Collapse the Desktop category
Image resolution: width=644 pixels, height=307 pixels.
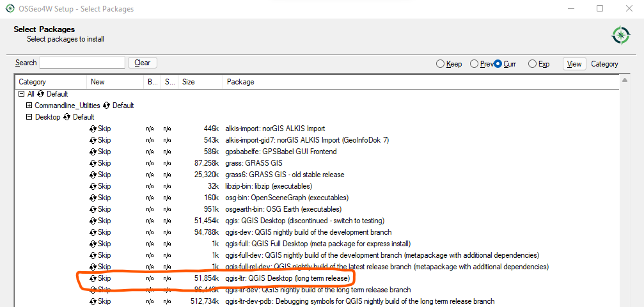tap(29, 117)
